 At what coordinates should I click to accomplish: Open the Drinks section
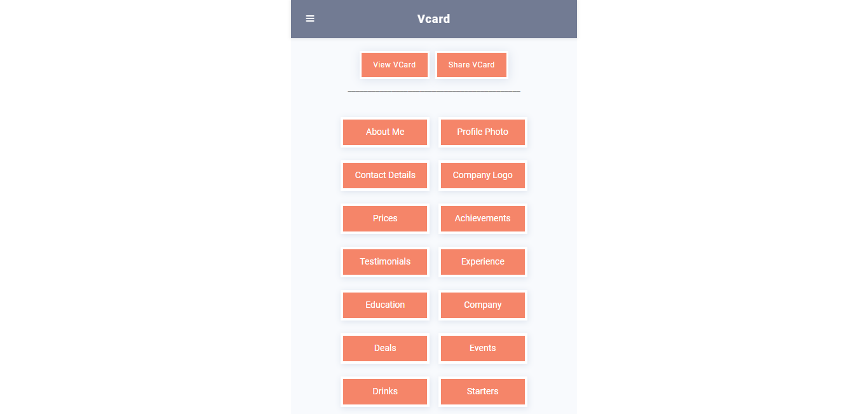[x=385, y=392]
